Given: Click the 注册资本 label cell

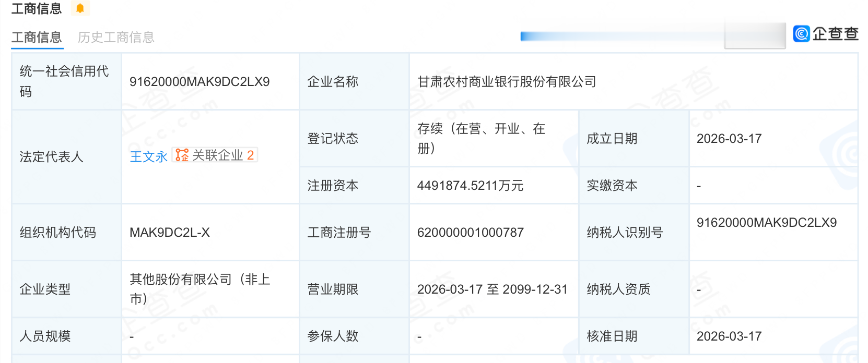Looking at the screenshot, I should click(354, 185).
